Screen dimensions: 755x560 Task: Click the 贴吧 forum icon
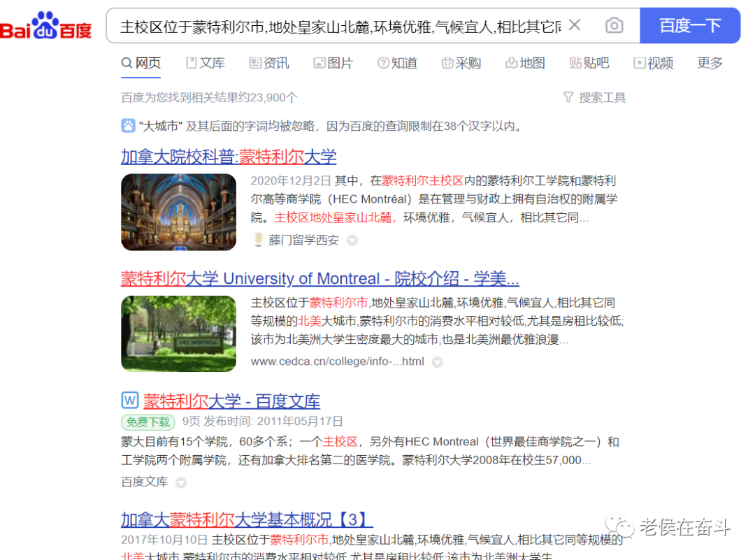(x=575, y=63)
